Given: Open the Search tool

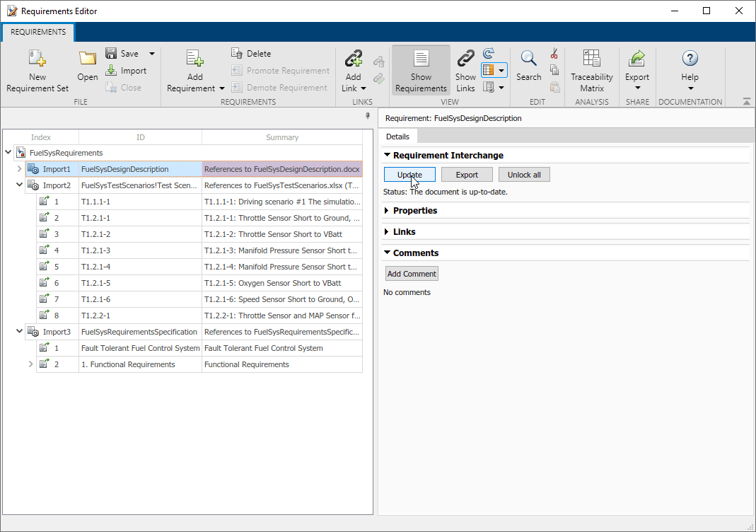Looking at the screenshot, I should pyautogui.click(x=528, y=59).
